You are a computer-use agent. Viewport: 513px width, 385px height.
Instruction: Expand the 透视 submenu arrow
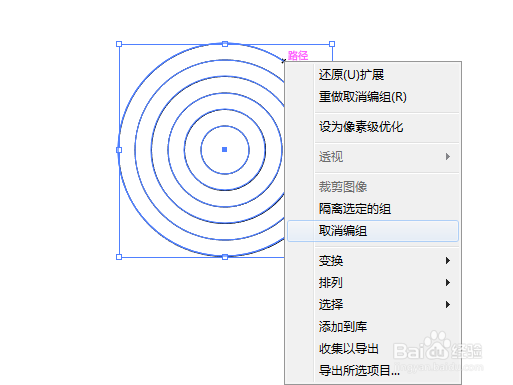click(448, 156)
